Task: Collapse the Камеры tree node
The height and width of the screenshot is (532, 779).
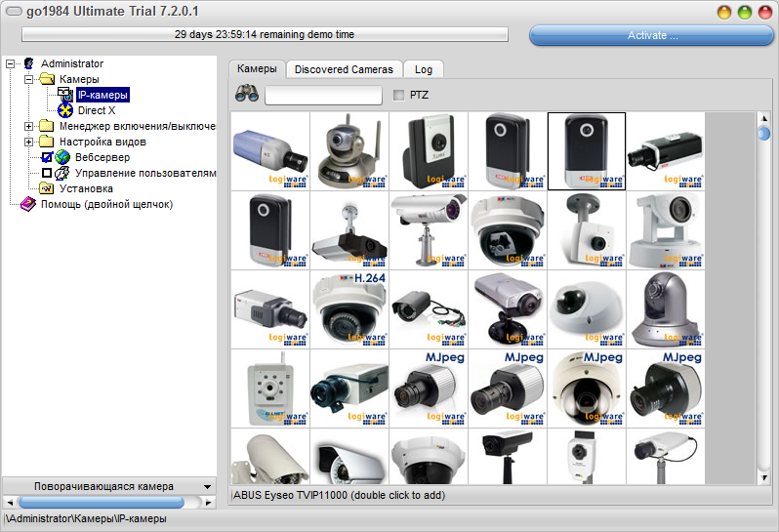Action: point(29,79)
